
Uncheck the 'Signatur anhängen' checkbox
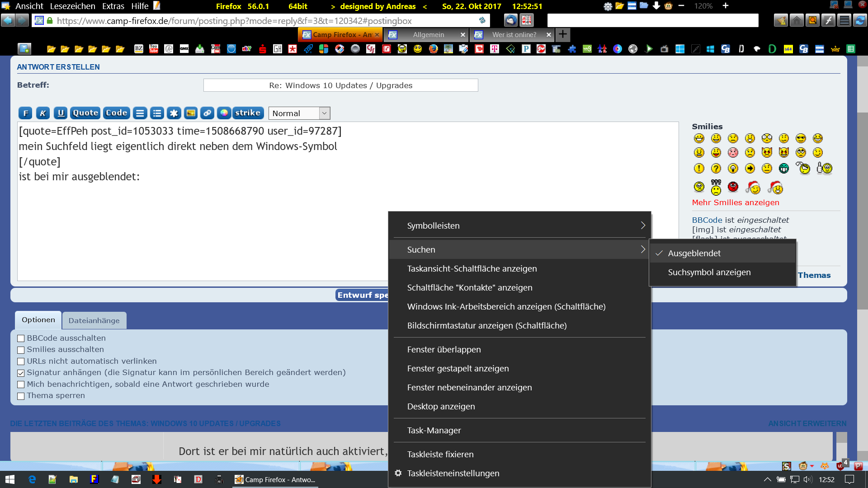pos(21,373)
